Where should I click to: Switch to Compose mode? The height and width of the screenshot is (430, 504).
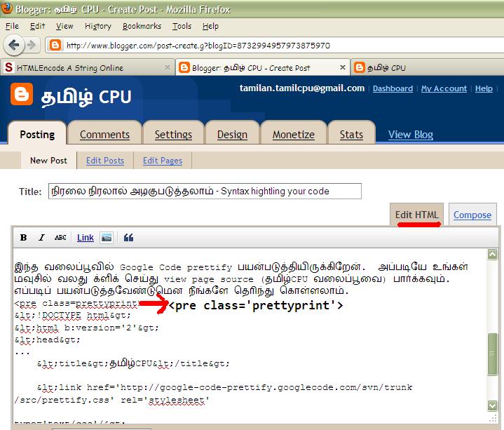(472, 215)
